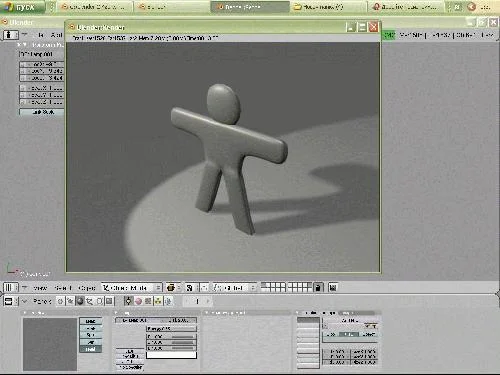Select the Area lamp type button

[x=91, y=328]
